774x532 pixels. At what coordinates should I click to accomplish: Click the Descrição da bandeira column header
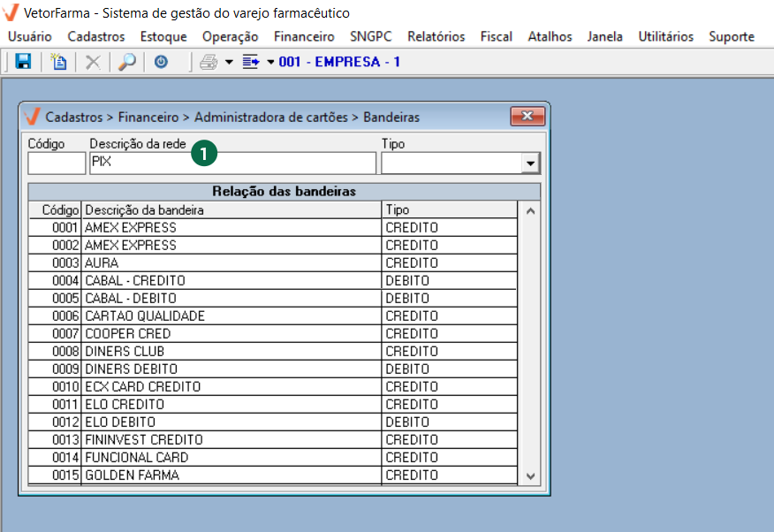[x=231, y=209]
